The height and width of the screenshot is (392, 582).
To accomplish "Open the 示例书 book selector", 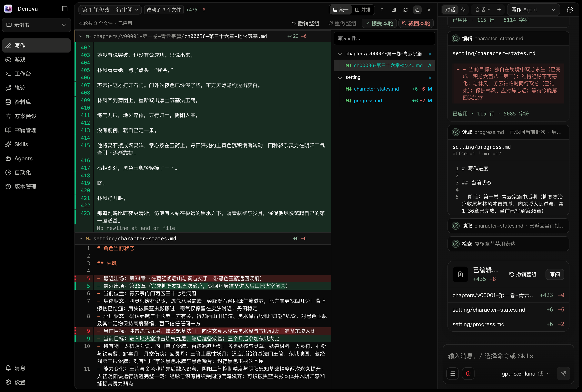I will 36,25.
